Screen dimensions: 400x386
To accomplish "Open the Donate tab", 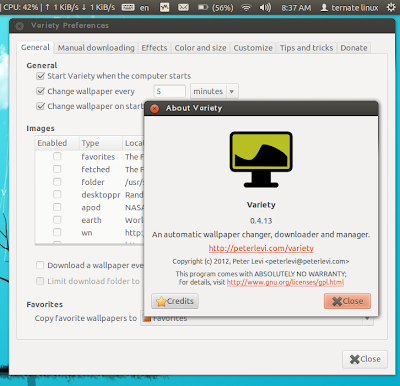I will point(354,48).
